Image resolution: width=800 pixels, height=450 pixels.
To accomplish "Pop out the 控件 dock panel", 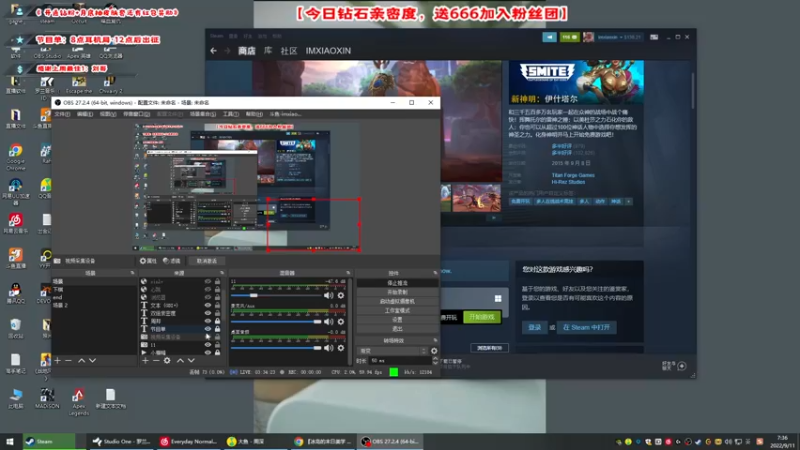I will [x=435, y=273].
